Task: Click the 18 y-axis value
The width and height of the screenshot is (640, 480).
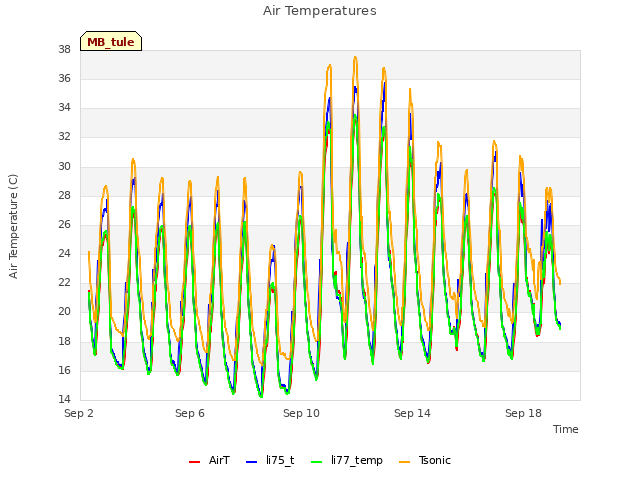Action: coord(64,341)
